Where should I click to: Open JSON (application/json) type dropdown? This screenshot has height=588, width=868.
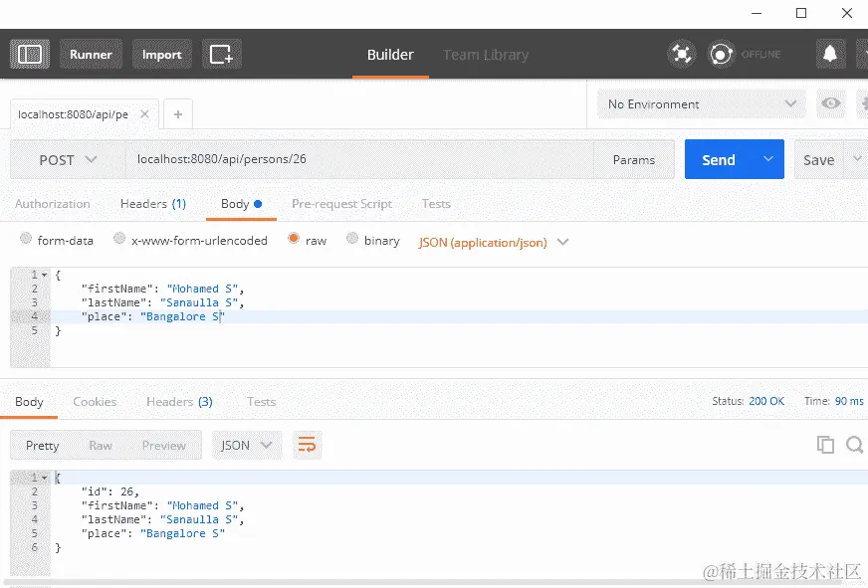coord(494,243)
